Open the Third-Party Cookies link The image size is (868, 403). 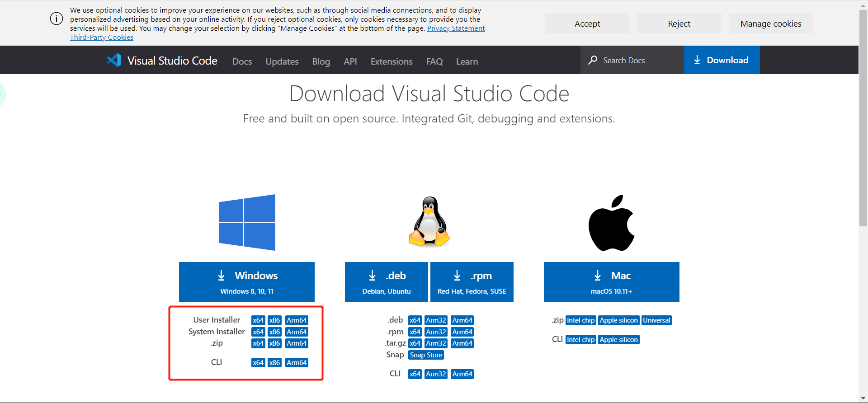coord(102,37)
